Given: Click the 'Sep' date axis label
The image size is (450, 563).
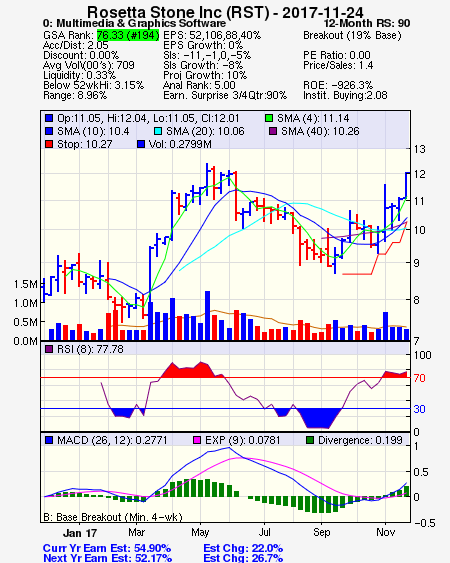Looking at the screenshot, I should 321,532.
